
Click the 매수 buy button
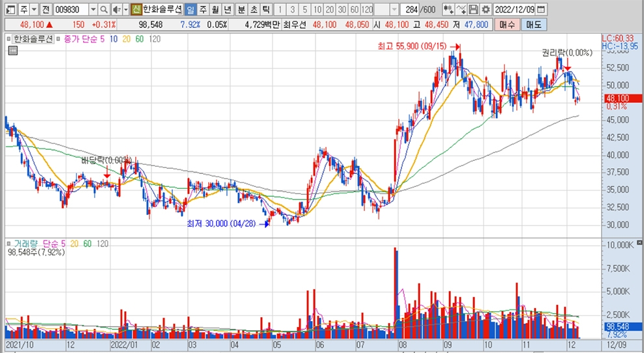click(507, 25)
